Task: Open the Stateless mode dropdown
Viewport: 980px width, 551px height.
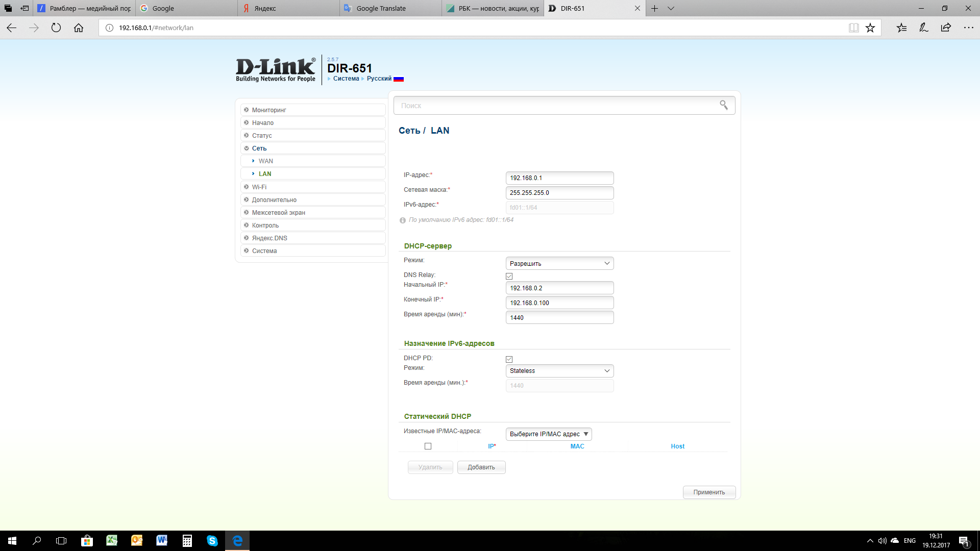Action: pyautogui.click(x=559, y=371)
